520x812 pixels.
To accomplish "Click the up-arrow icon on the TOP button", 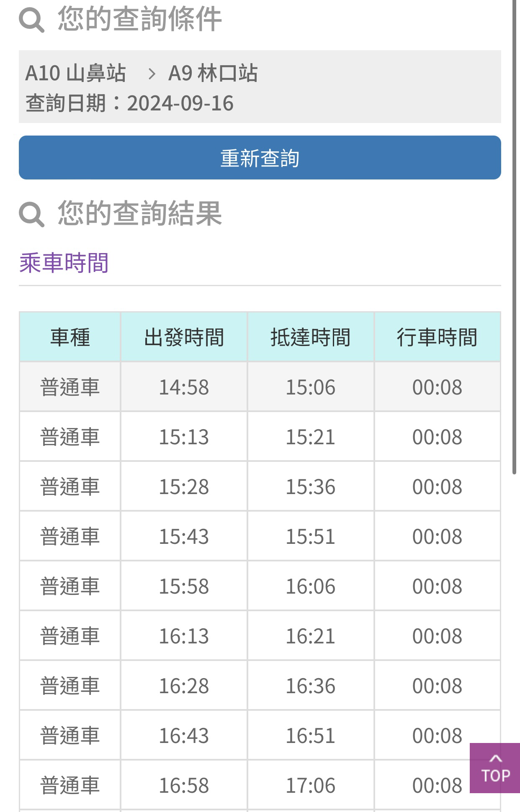I will click(495, 758).
